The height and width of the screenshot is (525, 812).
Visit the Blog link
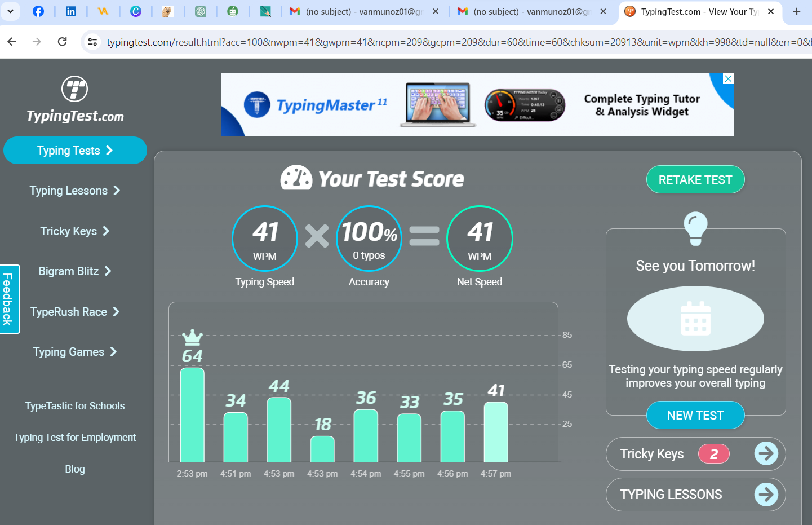click(75, 469)
